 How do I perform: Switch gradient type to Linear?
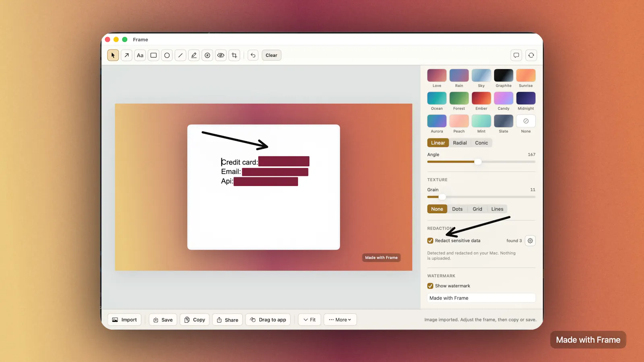438,143
